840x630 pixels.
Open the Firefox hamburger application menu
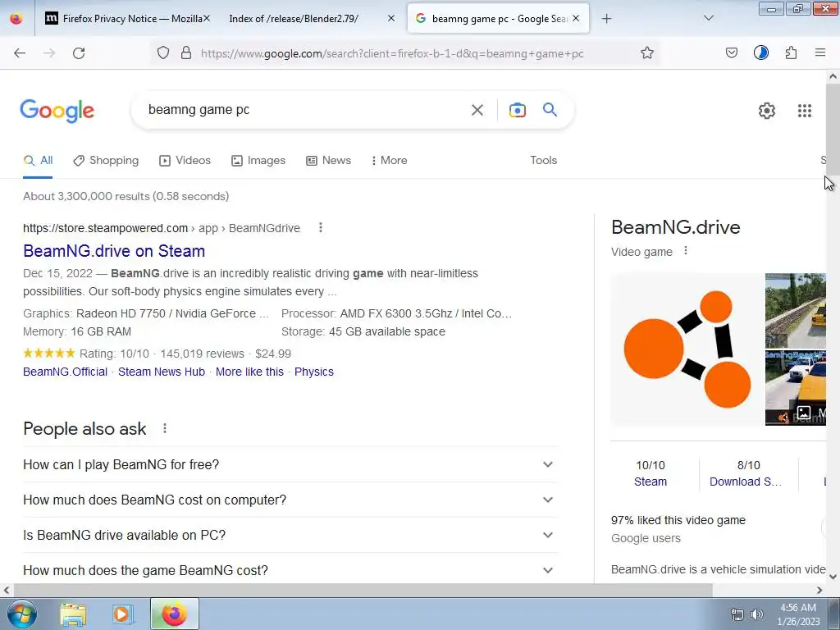click(x=820, y=53)
